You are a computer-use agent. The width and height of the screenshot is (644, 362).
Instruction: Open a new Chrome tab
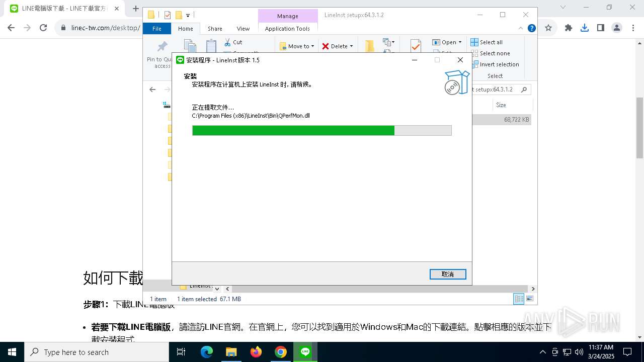[135, 9]
